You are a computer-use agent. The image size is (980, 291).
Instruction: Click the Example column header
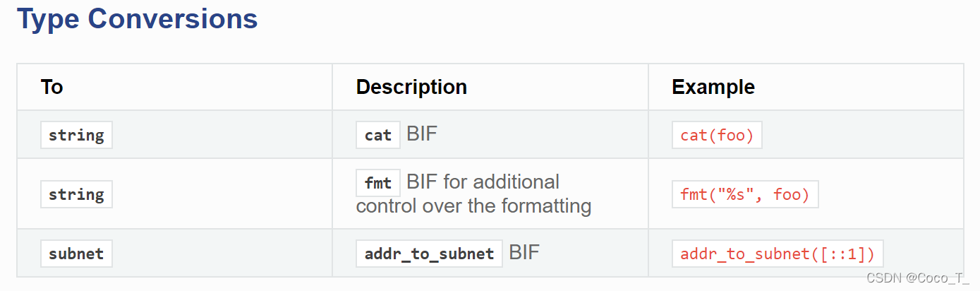(713, 87)
